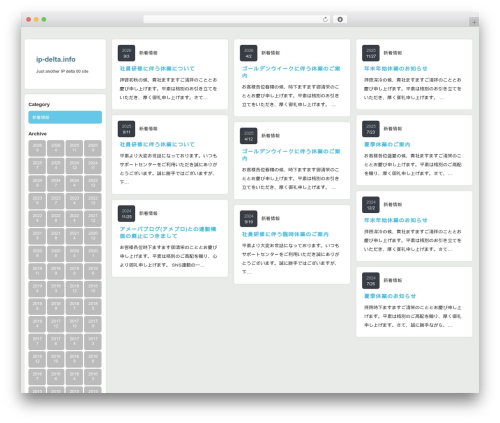Click the 11/27 date badge
The image size is (500, 423).
coord(371,53)
